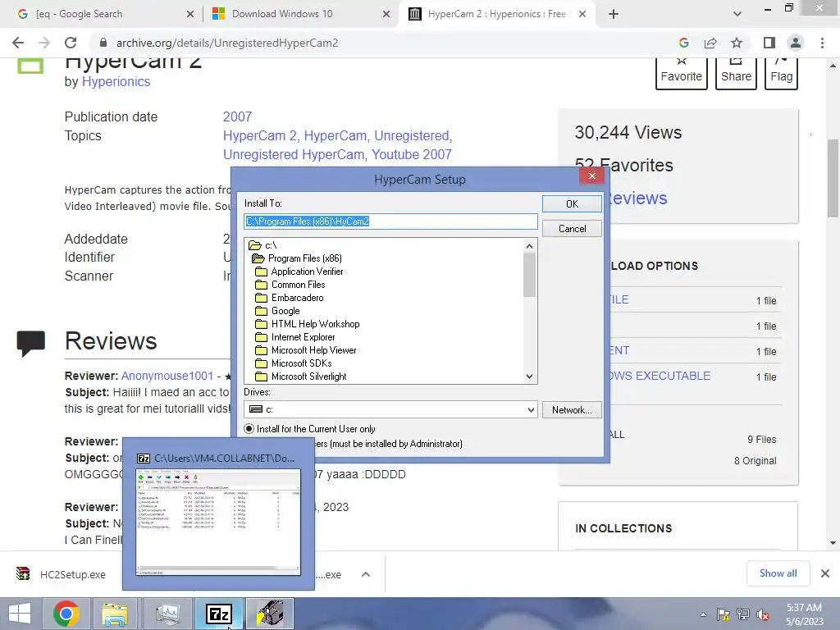The width and height of the screenshot is (840, 630).
Task: Select the HTML Help Workshop folder
Action: 307,324
